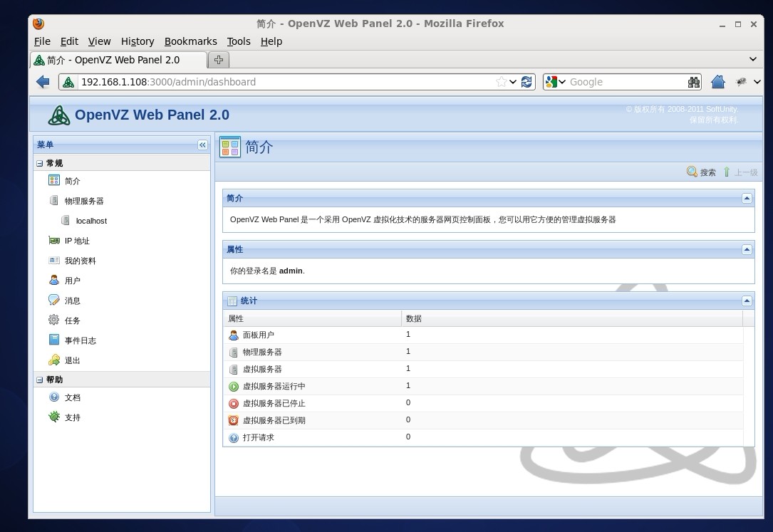
Task: Click the 物理服务器 server icon in menu
Action: pyautogui.click(x=54, y=201)
